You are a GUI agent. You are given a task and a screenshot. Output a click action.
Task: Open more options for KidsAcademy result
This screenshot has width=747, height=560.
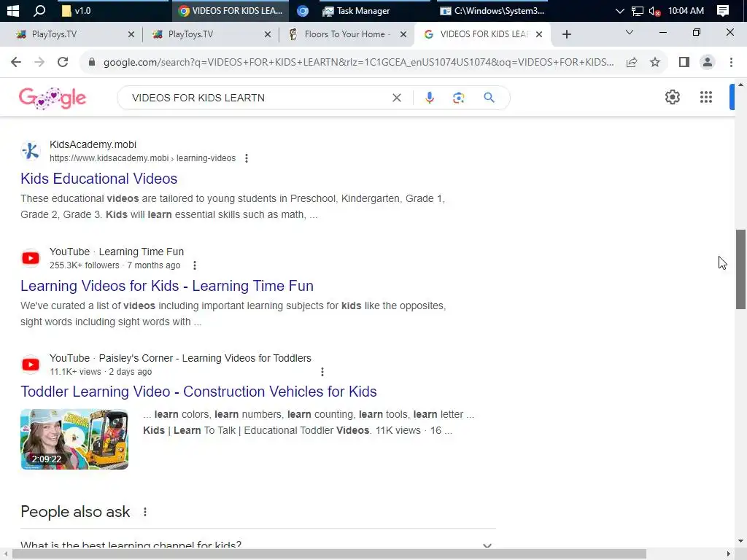tap(247, 158)
